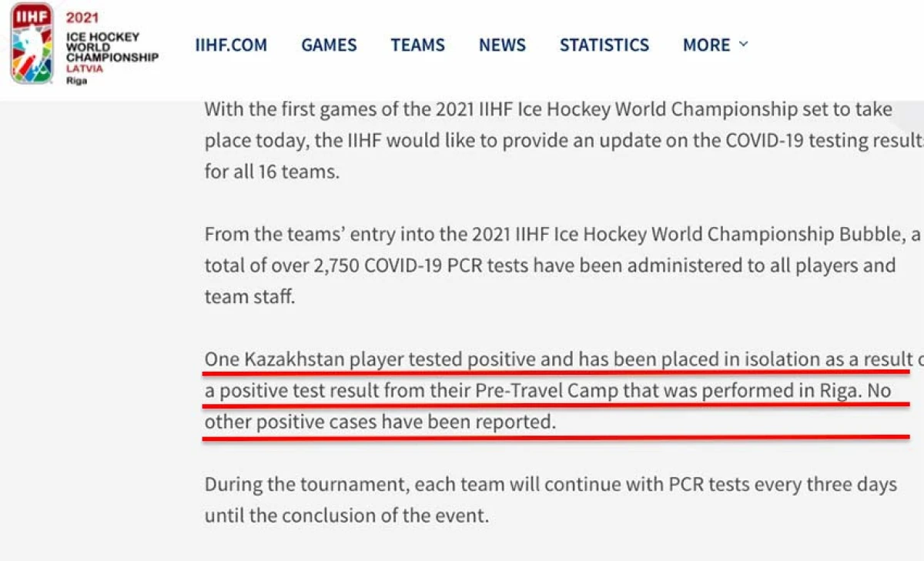Click the word Kazakhstan in underlined sentence
The height and width of the screenshot is (561, 924).
pos(295,359)
